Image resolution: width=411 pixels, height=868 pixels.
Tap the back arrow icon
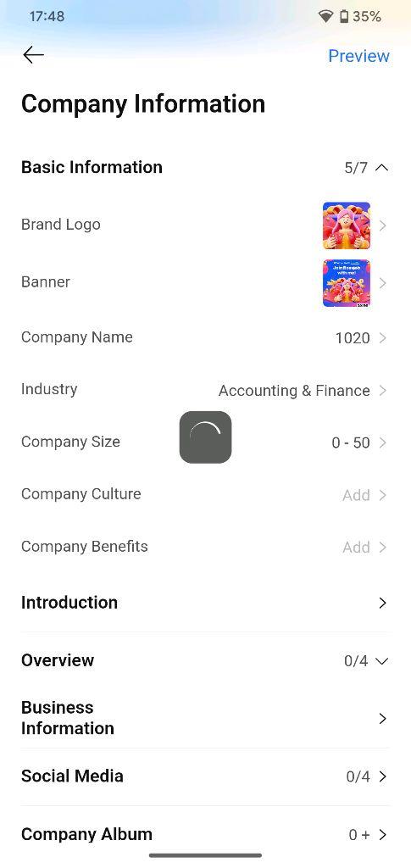[34, 55]
